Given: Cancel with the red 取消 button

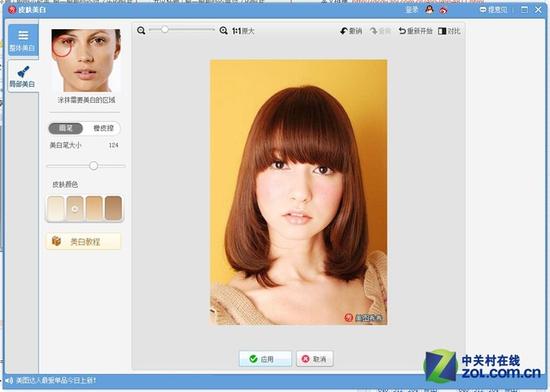Looking at the screenshot, I should 315,359.
